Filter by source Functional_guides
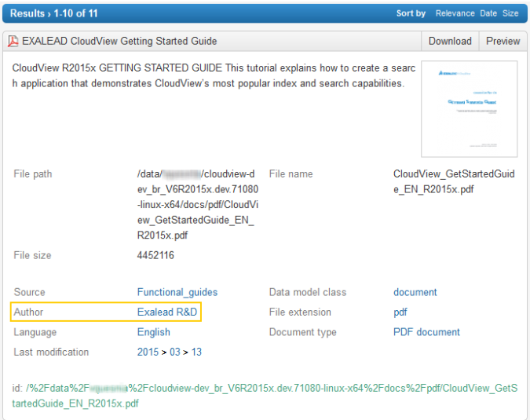 [x=177, y=292]
